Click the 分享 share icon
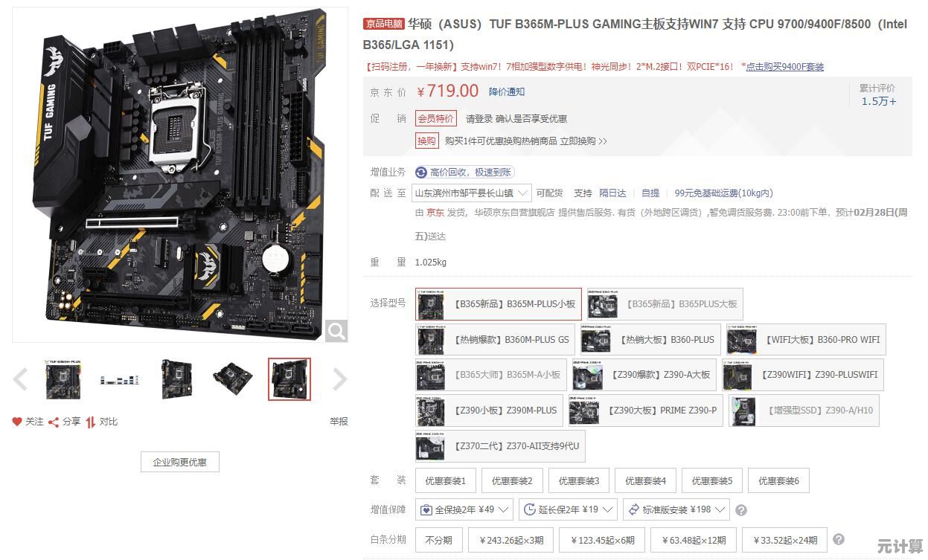This screenshot has height=560, width=928. point(54,422)
